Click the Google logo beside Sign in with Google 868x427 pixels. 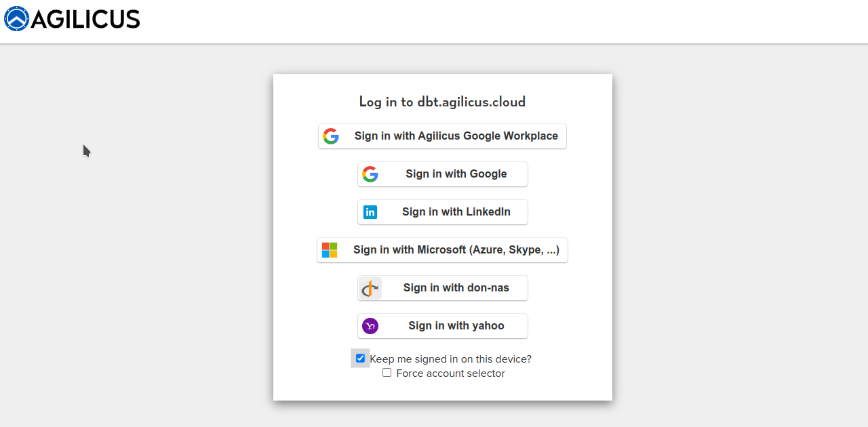(x=370, y=174)
